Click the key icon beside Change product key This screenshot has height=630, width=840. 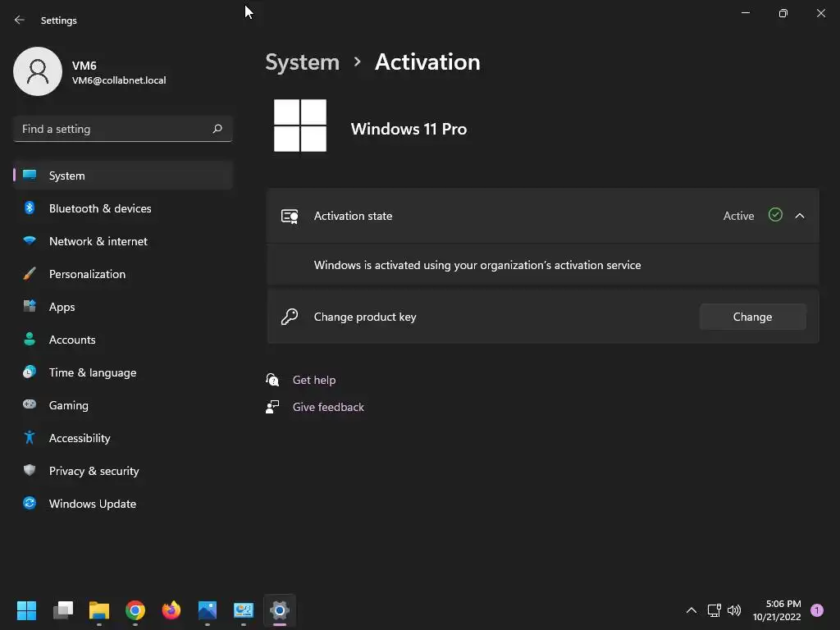290,317
